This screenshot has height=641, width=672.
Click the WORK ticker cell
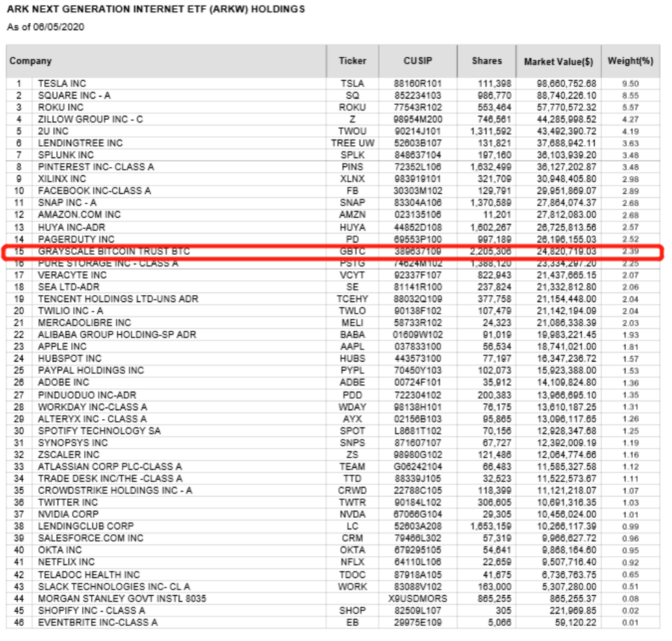pos(352,587)
